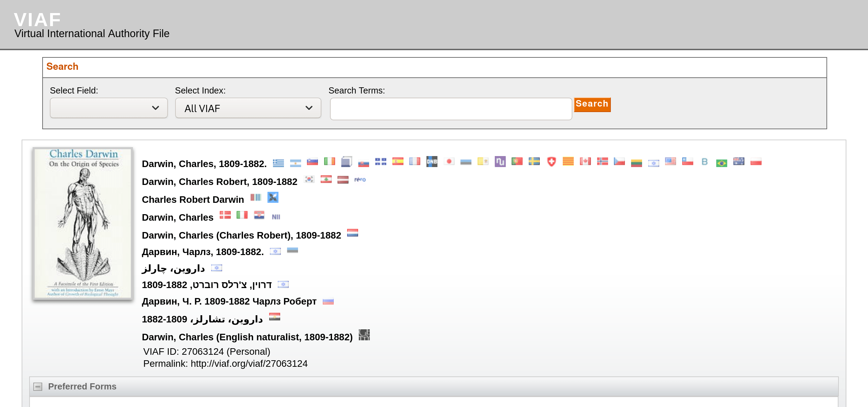
Task: Click the Latvia flag icon
Action: [x=343, y=179]
